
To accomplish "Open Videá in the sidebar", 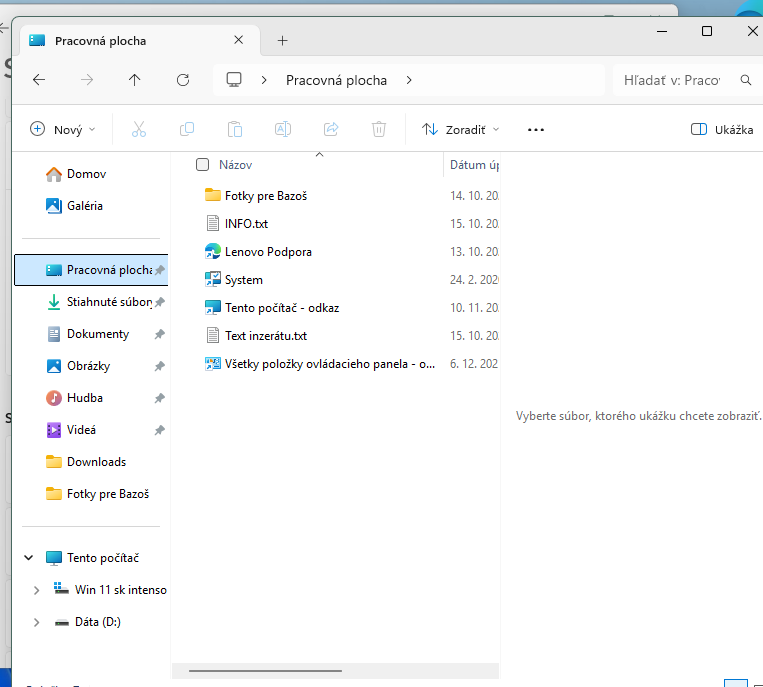I will 91,430.
